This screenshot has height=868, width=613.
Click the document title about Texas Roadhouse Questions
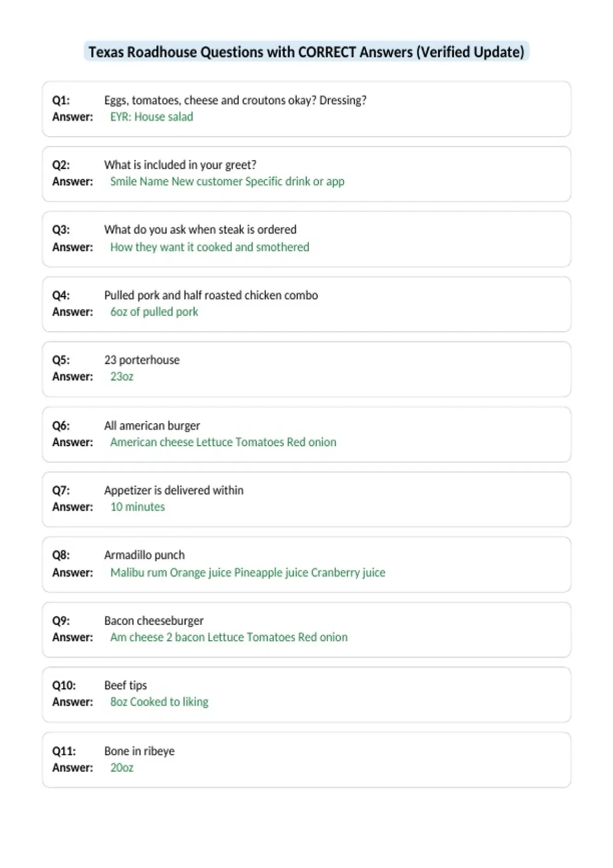point(306,52)
